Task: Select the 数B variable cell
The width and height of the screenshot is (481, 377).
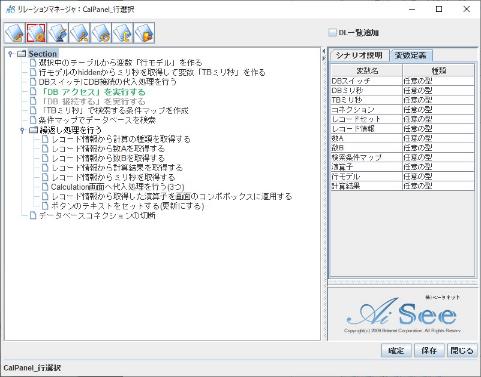Action: point(367,148)
